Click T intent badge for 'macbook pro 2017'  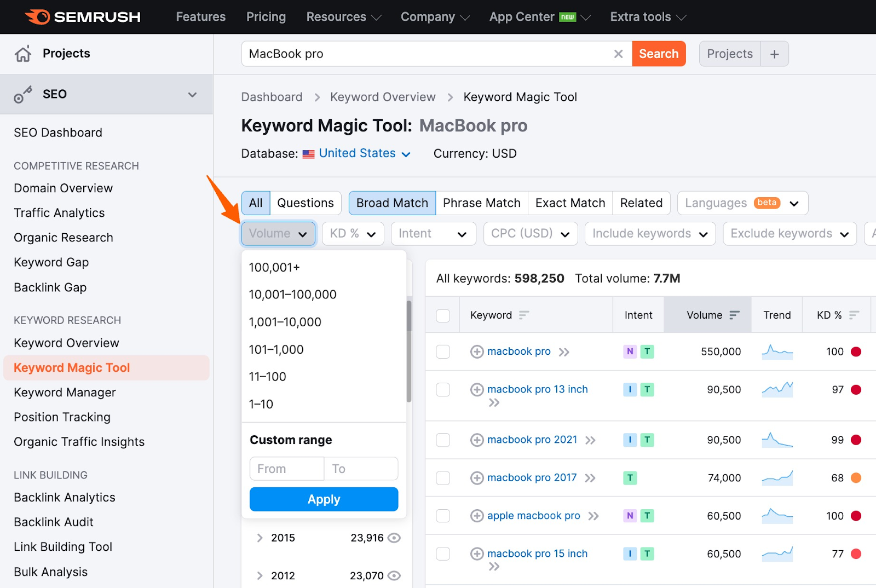[x=630, y=478]
